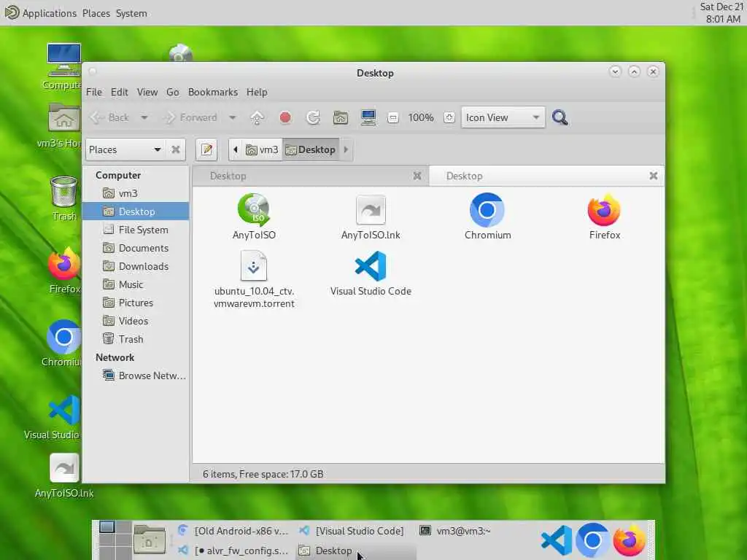747x560 pixels.
Task: Open the Back history dropdown arrow
Action: tap(144, 117)
